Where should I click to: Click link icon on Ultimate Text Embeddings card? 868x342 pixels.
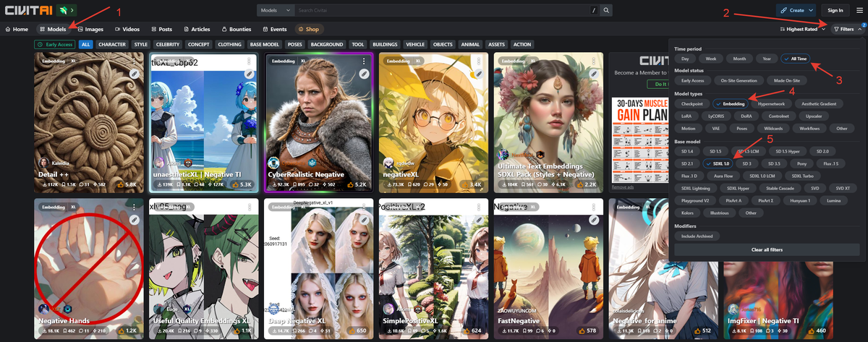click(592, 74)
